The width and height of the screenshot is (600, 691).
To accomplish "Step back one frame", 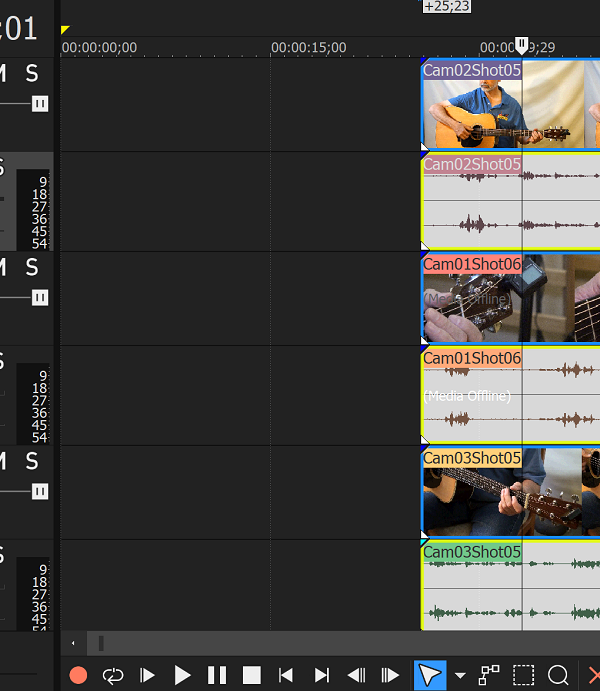I will click(356, 675).
